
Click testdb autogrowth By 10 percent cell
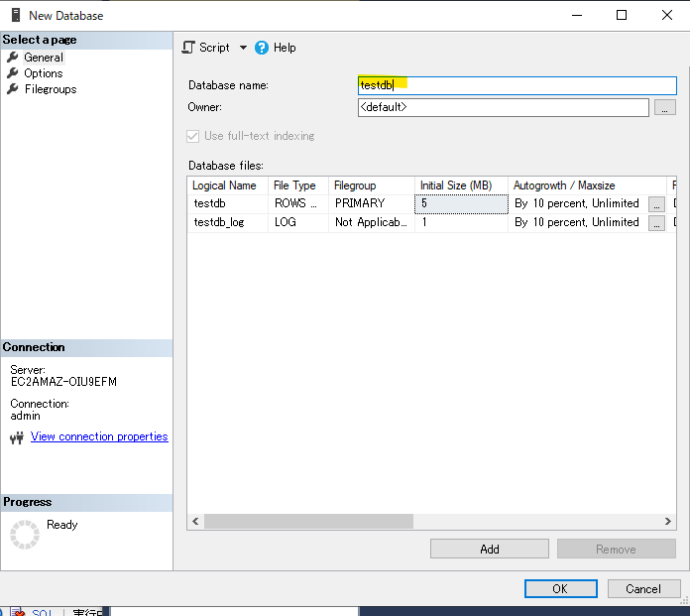click(x=577, y=204)
